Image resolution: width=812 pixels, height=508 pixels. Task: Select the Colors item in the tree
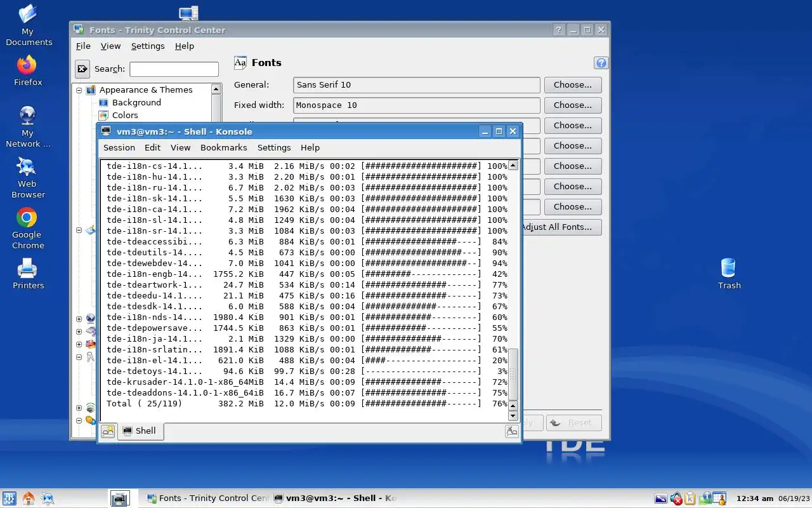click(x=125, y=115)
